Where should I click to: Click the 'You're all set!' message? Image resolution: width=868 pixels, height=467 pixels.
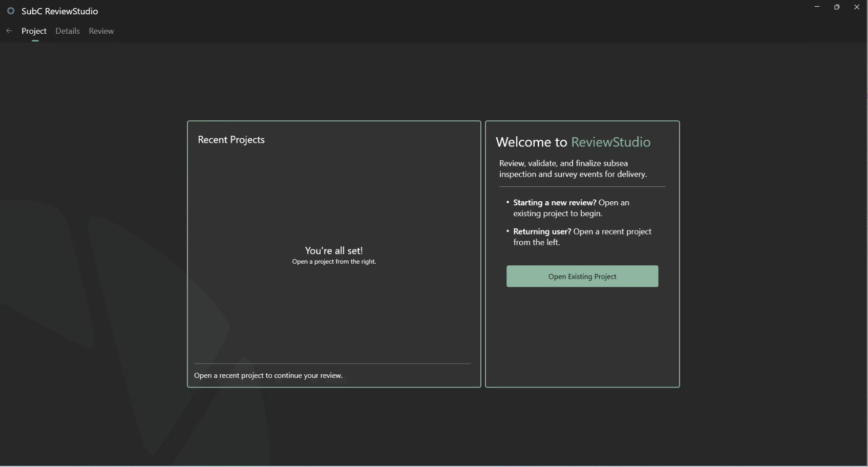pos(334,250)
